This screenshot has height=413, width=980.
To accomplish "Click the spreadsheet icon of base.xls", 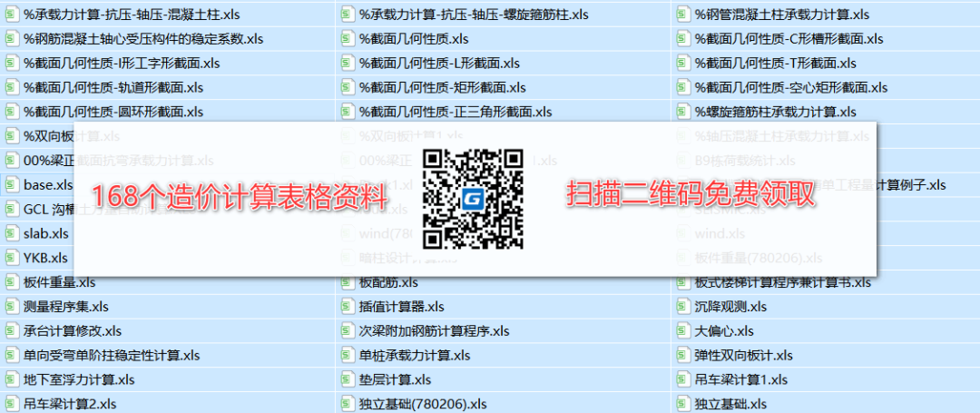I will click(12, 185).
